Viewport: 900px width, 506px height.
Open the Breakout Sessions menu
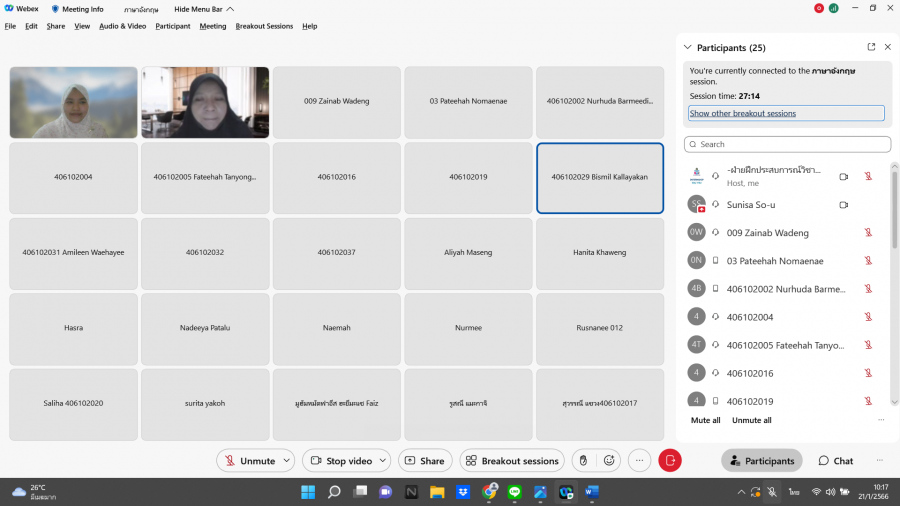(264, 26)
